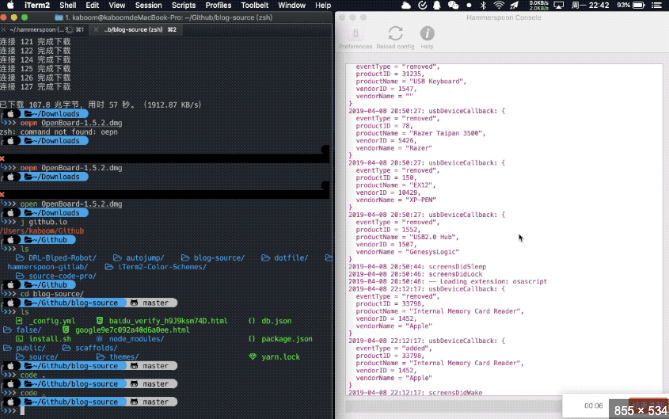Click 'DRL-Biped-Robot/' folder in ls output
669x419 pixels.
(x=62, y=258)
